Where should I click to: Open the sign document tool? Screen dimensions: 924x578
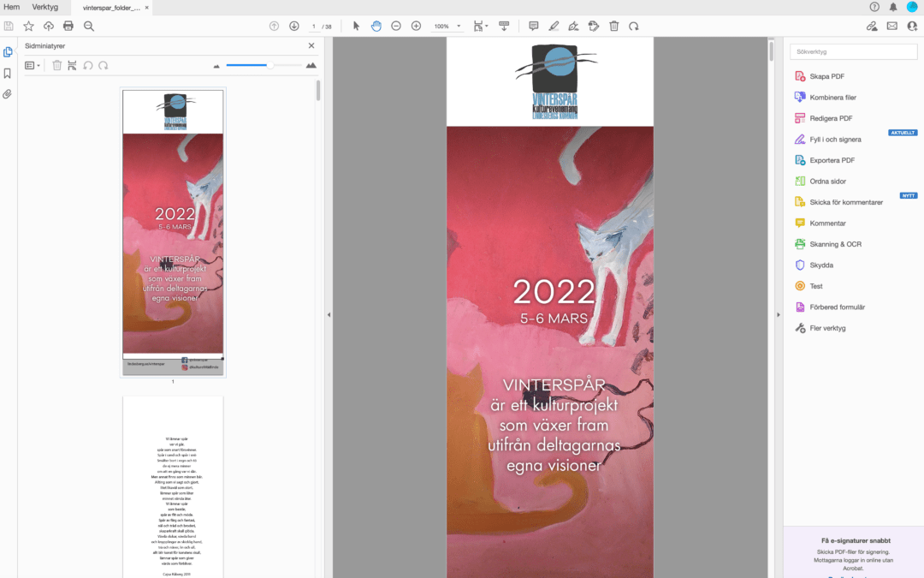573,26
